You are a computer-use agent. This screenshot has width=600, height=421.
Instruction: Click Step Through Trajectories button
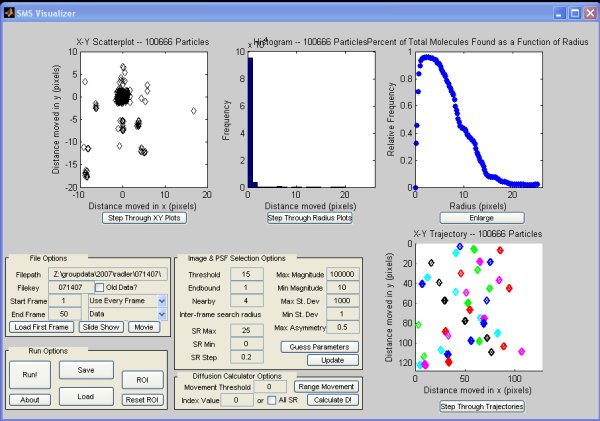coord(482,406)
